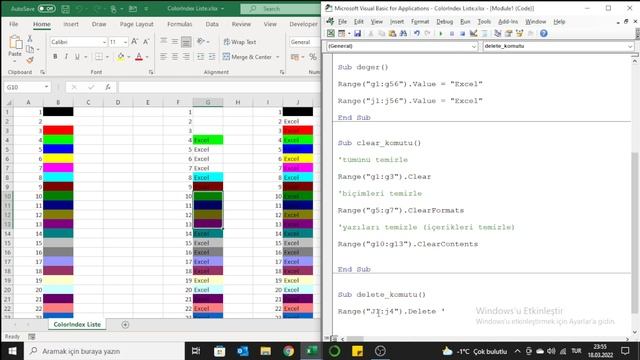640x360 pixels.
Task: Click the Merge & Center button
Action: (x=247, y=57)
